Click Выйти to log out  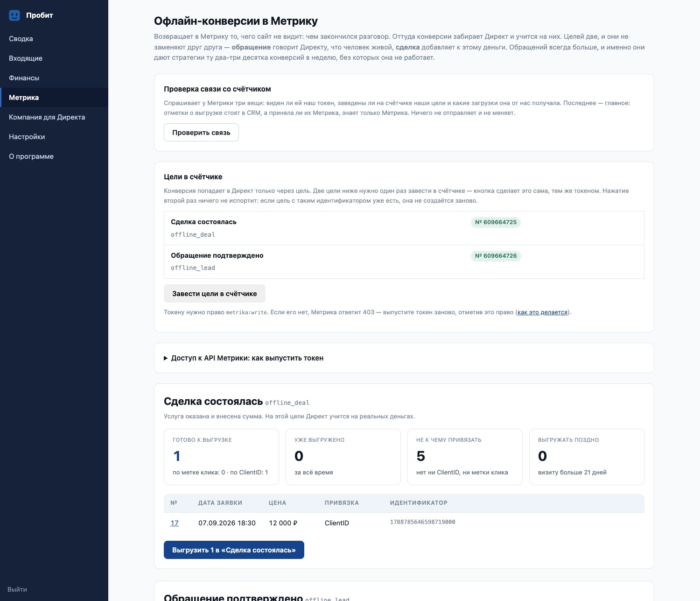[x=17, y=589]
